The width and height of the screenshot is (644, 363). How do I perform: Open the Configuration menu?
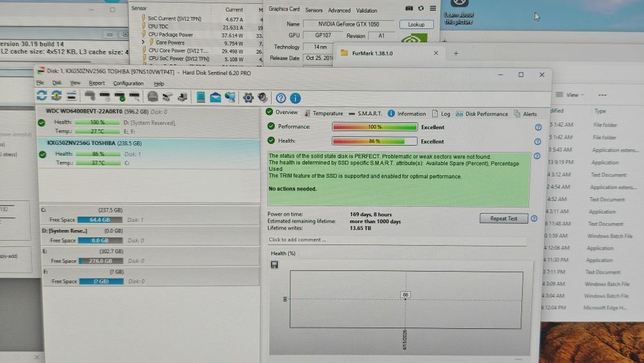(129, 83)
